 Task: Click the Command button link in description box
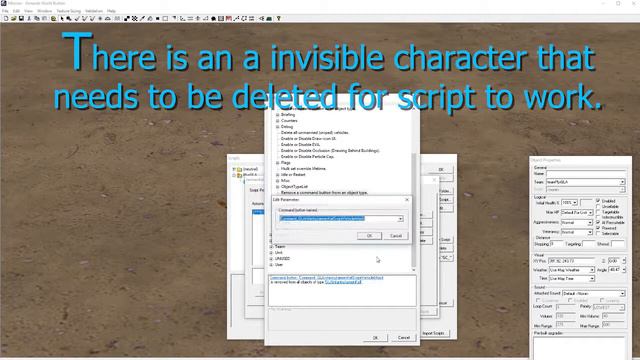[327, 278]
